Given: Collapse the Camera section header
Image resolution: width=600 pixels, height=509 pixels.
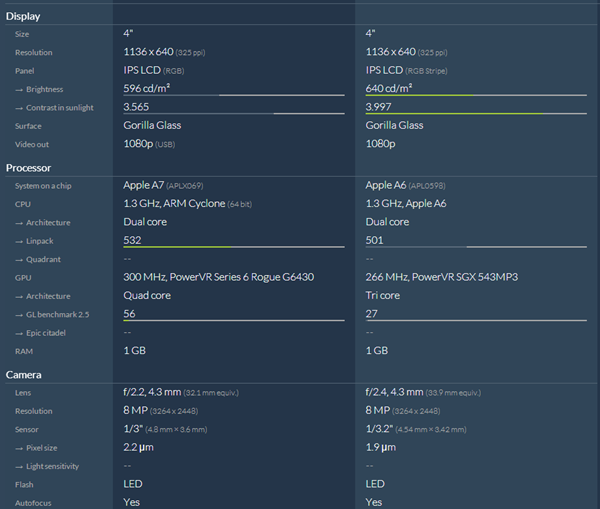Looking at the screenshot, I should coord(23,375).
